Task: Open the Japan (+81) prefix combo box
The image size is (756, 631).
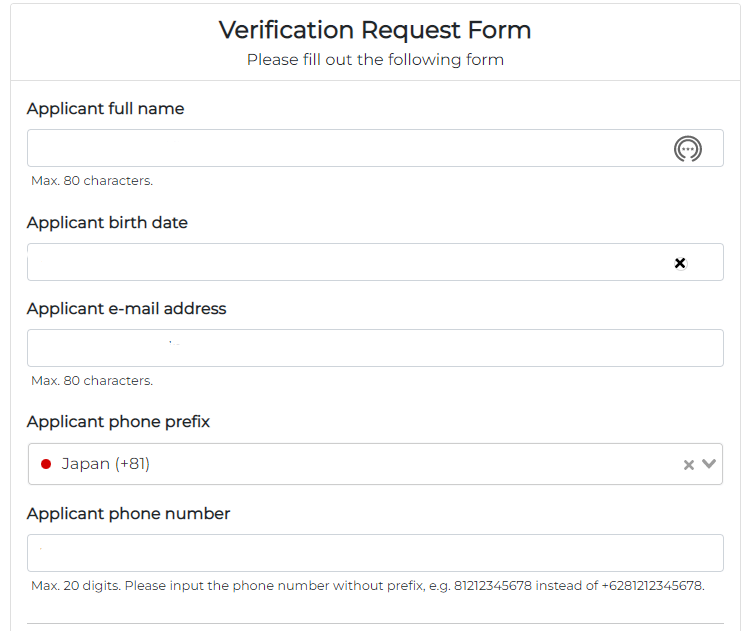Action: tap(375, 464)
